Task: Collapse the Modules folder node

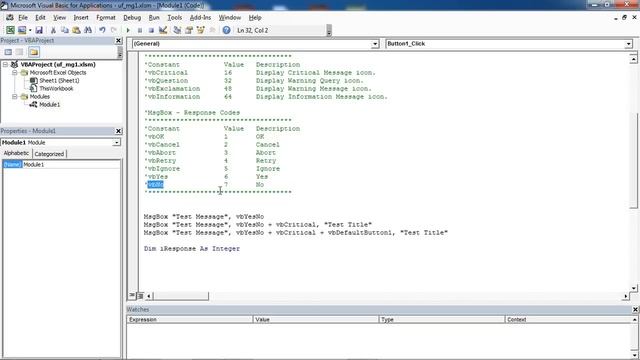Action: click(x=15, y=97)
